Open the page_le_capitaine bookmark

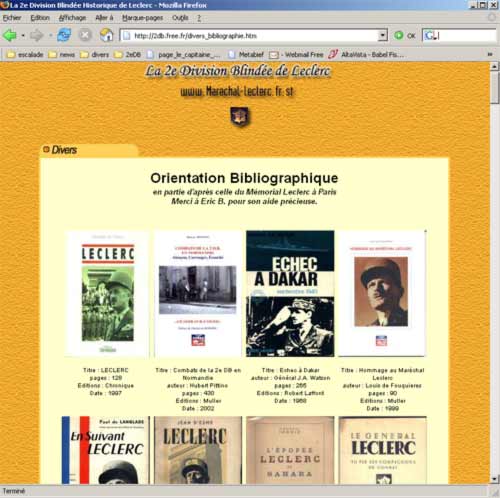pyautogui.click(x=184, y=54)
